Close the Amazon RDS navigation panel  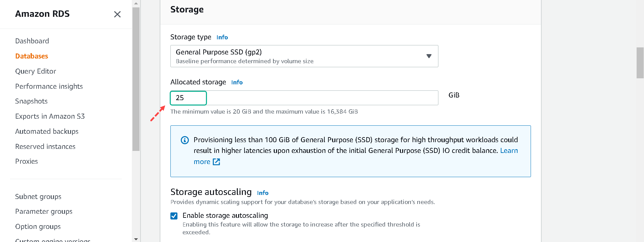coord(117,14)
